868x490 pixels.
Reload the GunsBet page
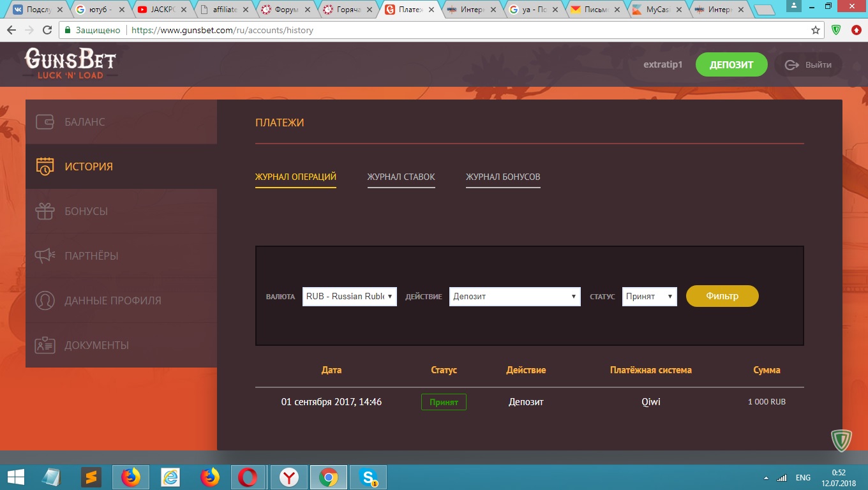(47, 30)
